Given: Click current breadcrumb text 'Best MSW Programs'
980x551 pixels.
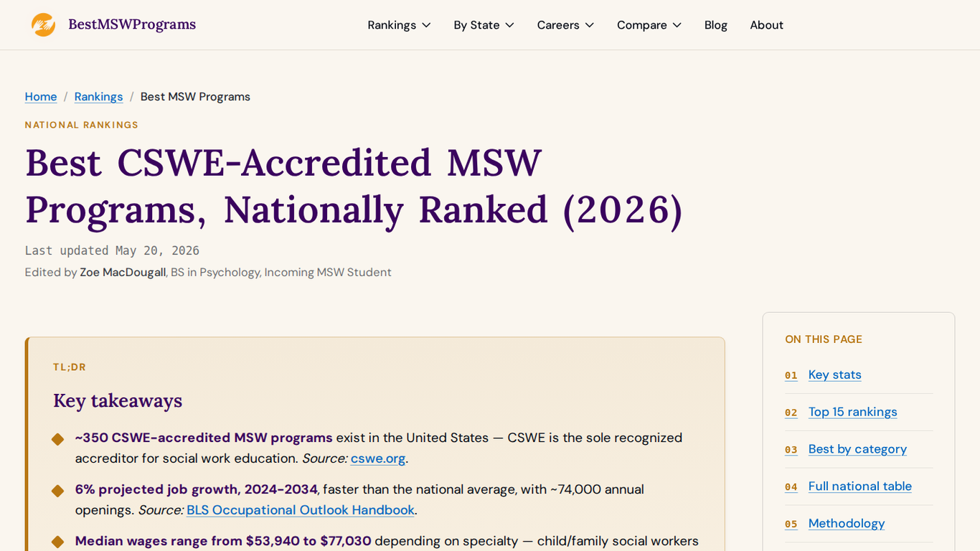Looking at the screenshot, I should pyautogui.click(x=195, y=97).
